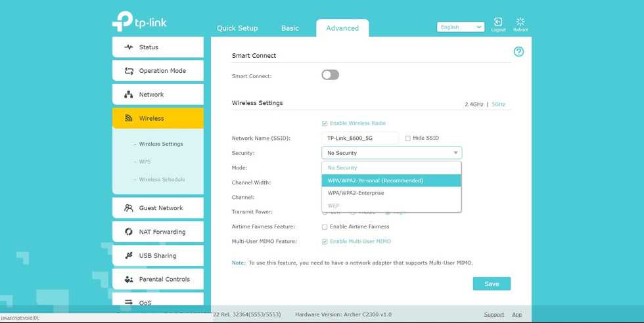The width and height of the screenshot is (644, 323).
Task: Click the 2.4GHz band link
Action: 473,104
